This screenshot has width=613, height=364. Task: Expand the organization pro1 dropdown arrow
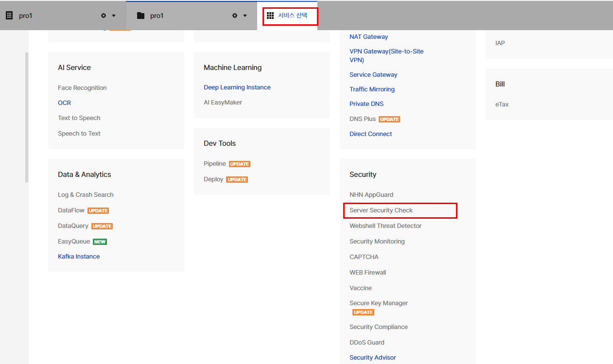(x=114, y=16)
